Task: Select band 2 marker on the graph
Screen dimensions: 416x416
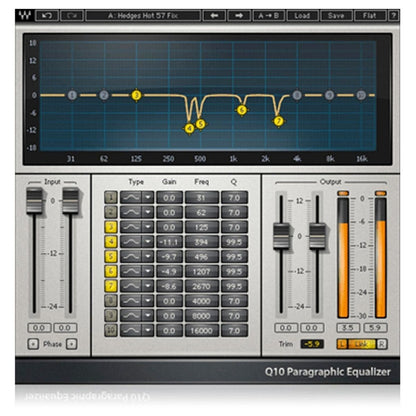Action: coord(104,95)
